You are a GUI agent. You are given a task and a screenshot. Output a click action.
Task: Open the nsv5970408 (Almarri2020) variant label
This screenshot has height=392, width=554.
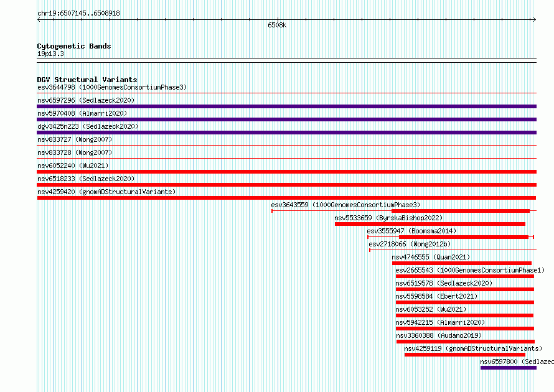82,113
